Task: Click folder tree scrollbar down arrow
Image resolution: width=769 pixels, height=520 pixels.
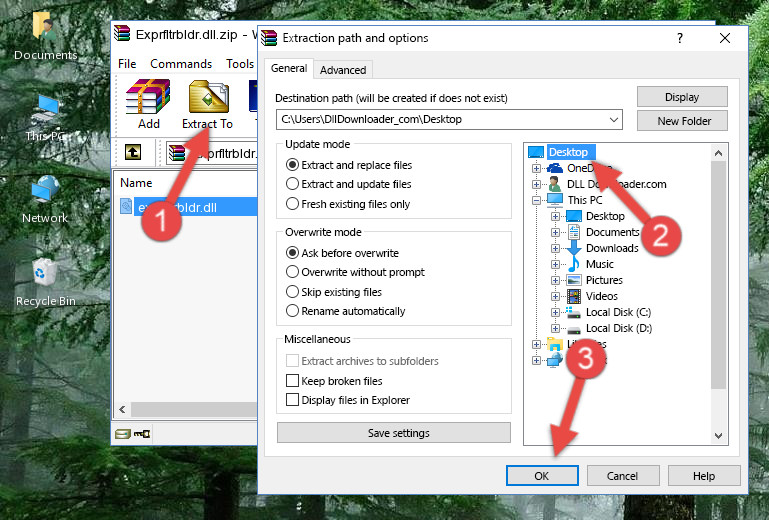Action: click(718, 436)
